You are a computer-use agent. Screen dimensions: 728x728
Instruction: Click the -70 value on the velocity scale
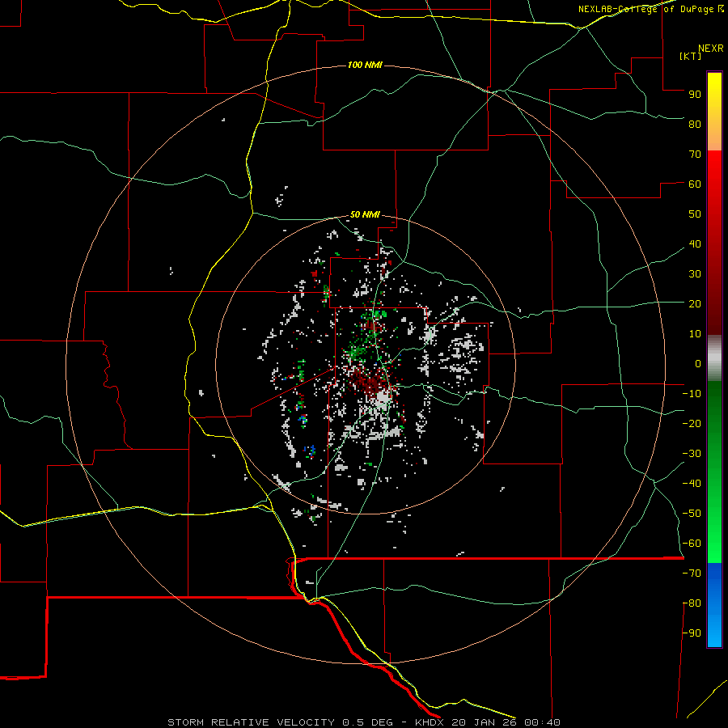click(x=692, y=574)
